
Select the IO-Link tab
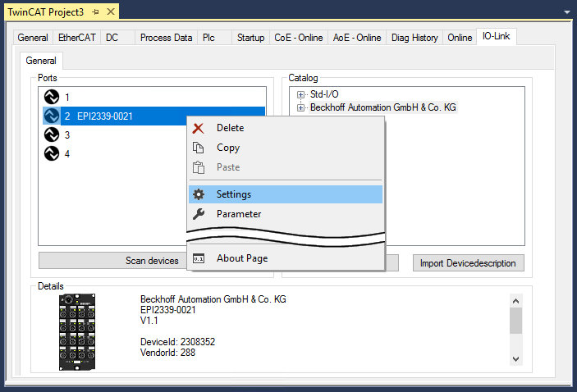point(496,36)
